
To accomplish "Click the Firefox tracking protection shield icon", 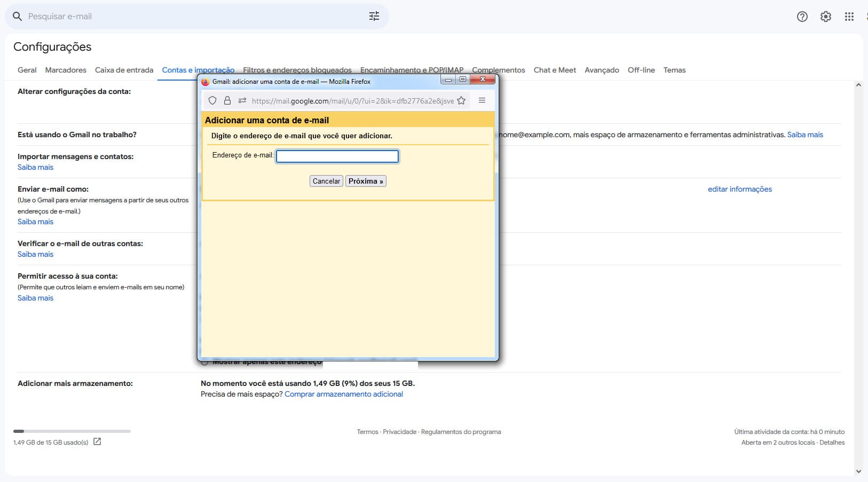I will coord(212,100).
